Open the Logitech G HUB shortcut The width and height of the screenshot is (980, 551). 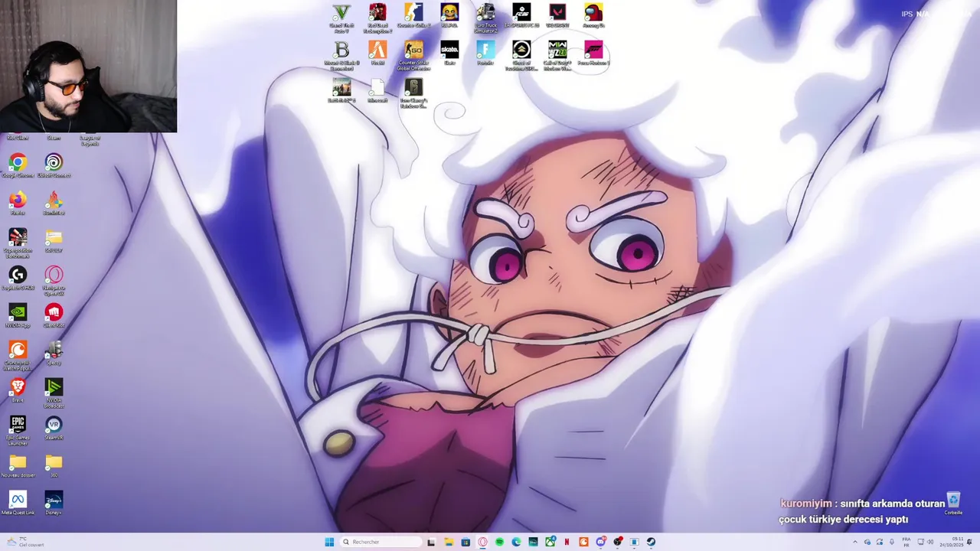18,278
